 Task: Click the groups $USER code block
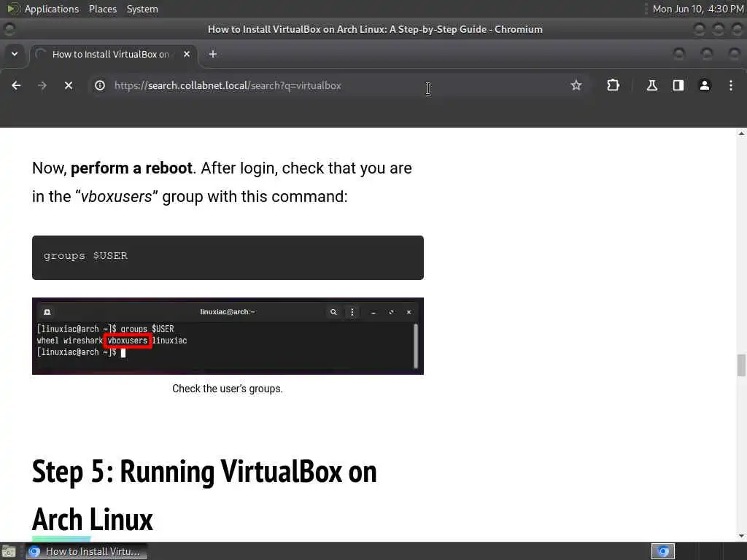[228, 257]
